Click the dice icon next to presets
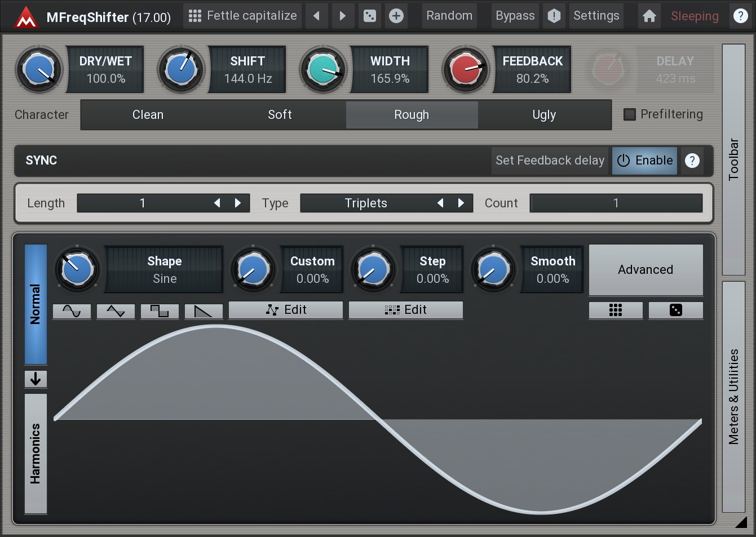The image size is (756, 537). pyautogui.click(x=370, y=16)
